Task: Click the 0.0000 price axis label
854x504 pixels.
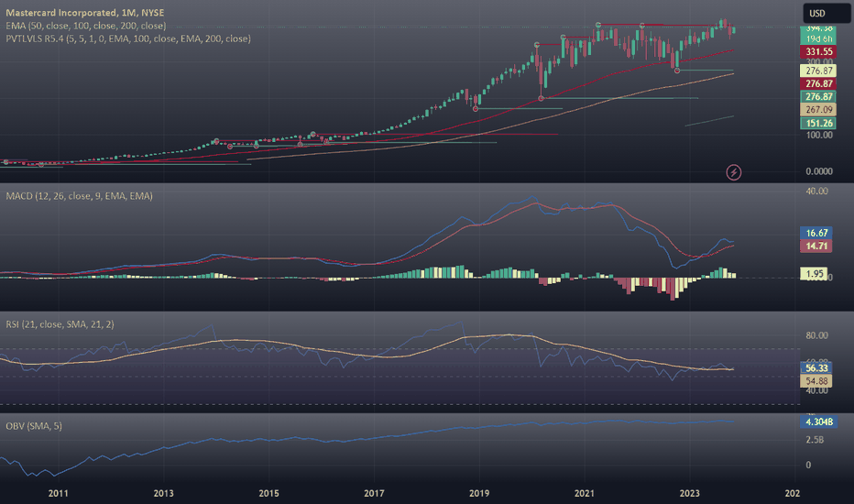Action: (x=819, y=171)
